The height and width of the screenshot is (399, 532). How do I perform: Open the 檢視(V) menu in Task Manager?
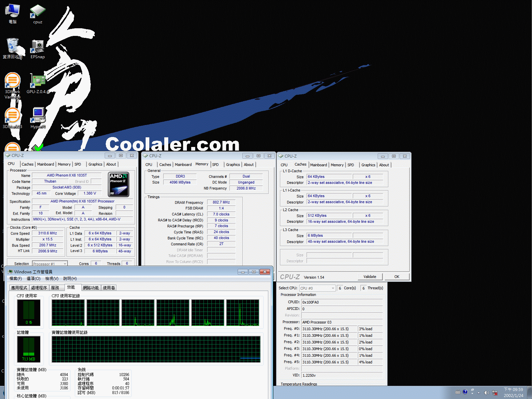(x=52, y=279)
